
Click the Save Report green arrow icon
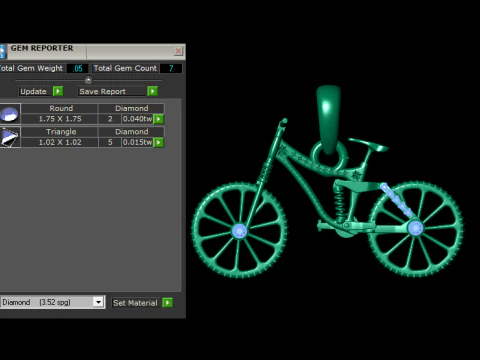tap(152, 91)
